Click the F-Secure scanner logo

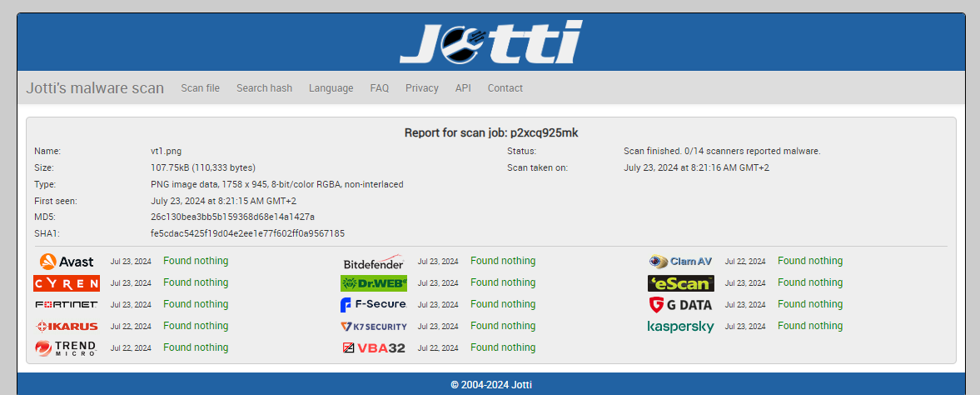(x=374, y=305)
